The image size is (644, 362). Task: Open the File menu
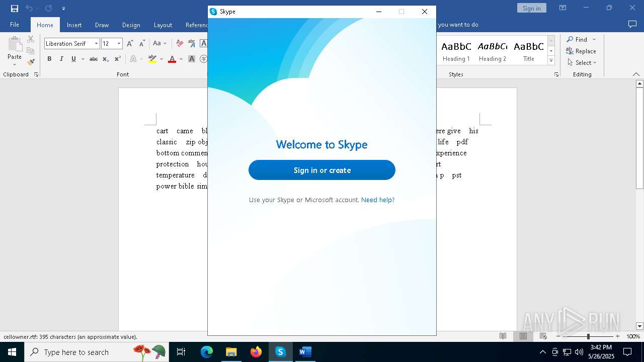(x=15, y=25)
